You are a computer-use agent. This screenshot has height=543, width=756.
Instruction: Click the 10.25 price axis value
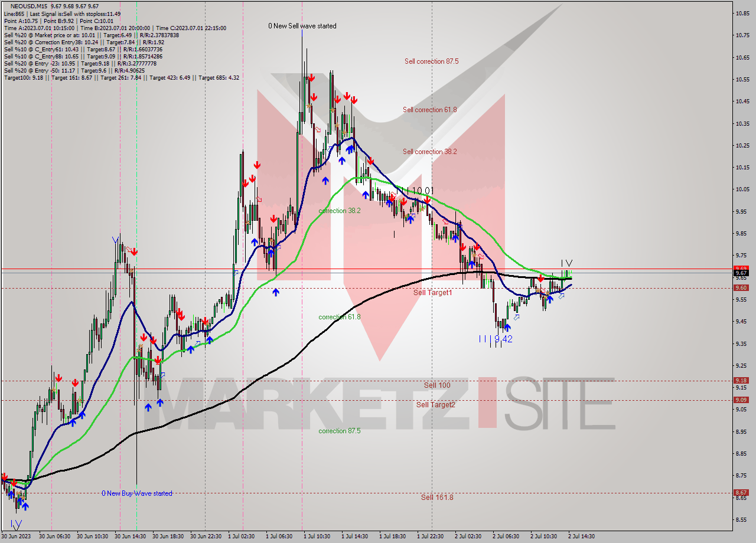click(x=742, y=145)
